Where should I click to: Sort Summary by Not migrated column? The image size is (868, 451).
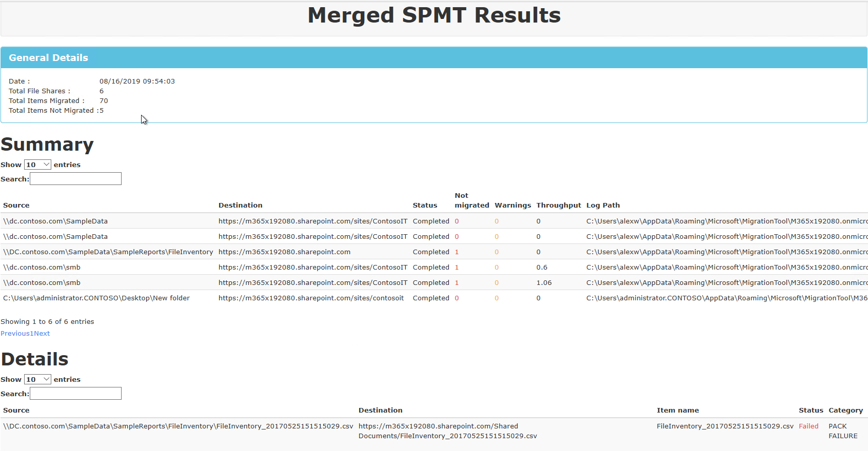pyautogui.click(x=472, y=200)
